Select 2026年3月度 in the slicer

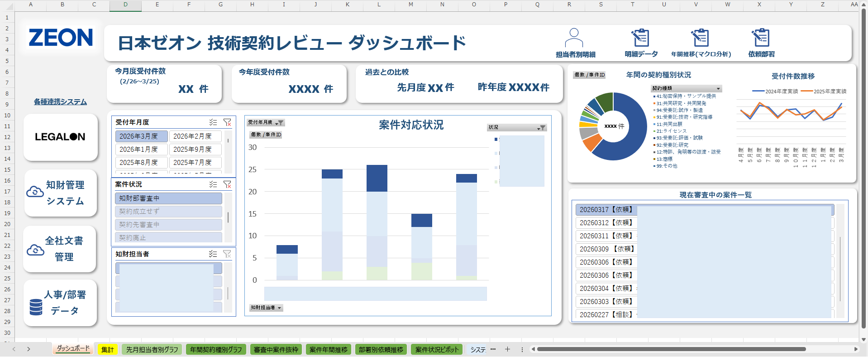coord(141,136)
